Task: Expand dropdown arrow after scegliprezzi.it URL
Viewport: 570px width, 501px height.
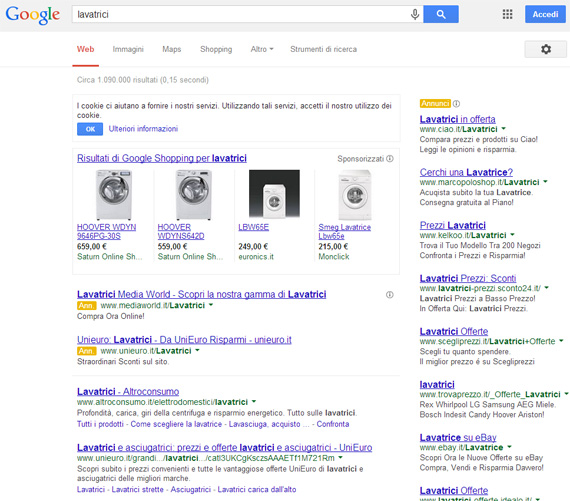Action: tap(561, 341)
